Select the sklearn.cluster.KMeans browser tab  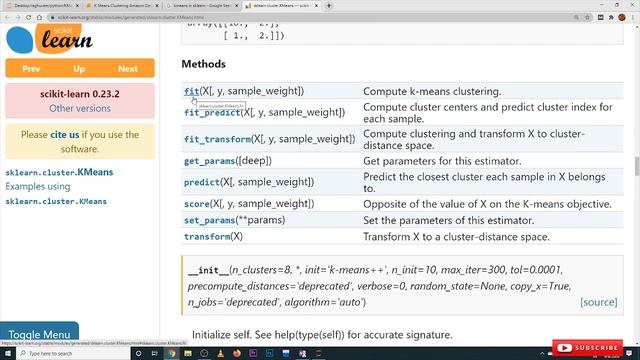coord(282,6)
